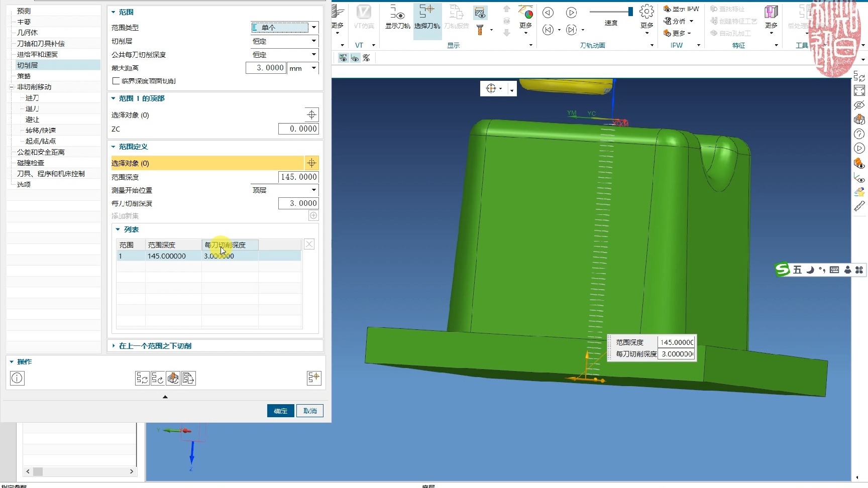The width and height of the screenshot is (868, 488).
Task: Toggle the middle eye icon in the view toolbar
Action: (x=355, y=58)
